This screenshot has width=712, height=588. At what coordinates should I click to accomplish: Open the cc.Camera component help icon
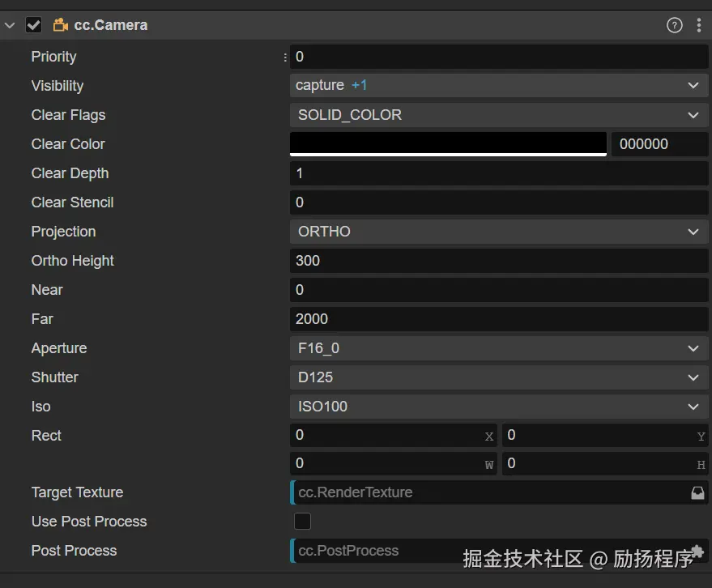coord(674,25)
